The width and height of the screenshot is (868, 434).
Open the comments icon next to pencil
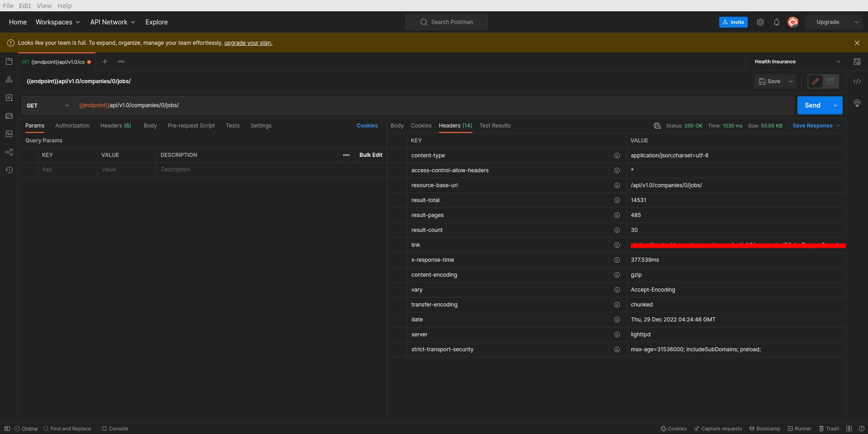(830, 81)
